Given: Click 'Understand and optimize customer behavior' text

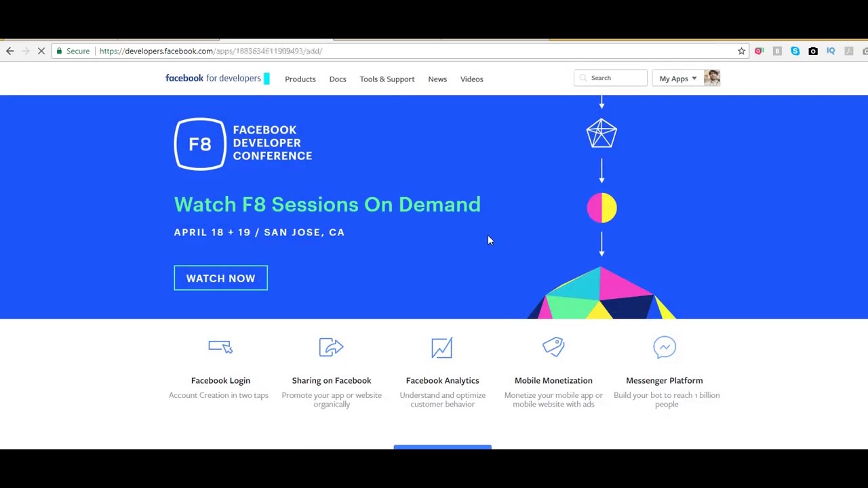Looking at the screenshot, I should point(442,399).
